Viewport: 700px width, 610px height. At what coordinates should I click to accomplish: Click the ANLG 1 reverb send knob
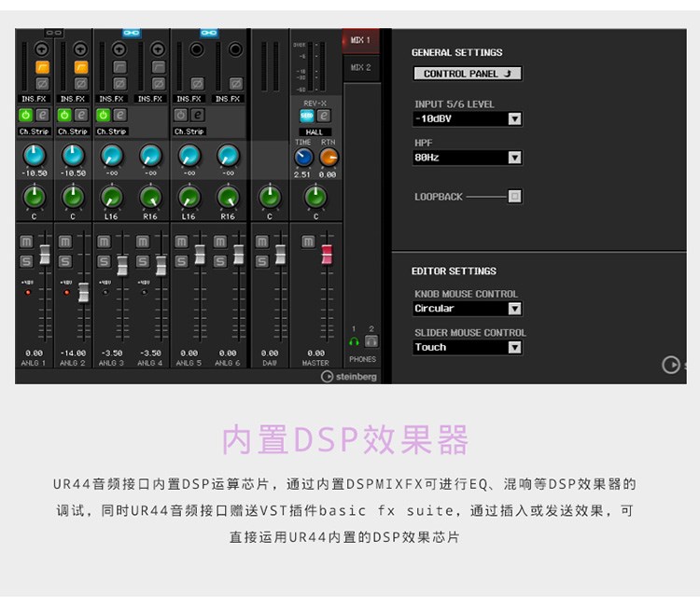[x=35, y=155]
